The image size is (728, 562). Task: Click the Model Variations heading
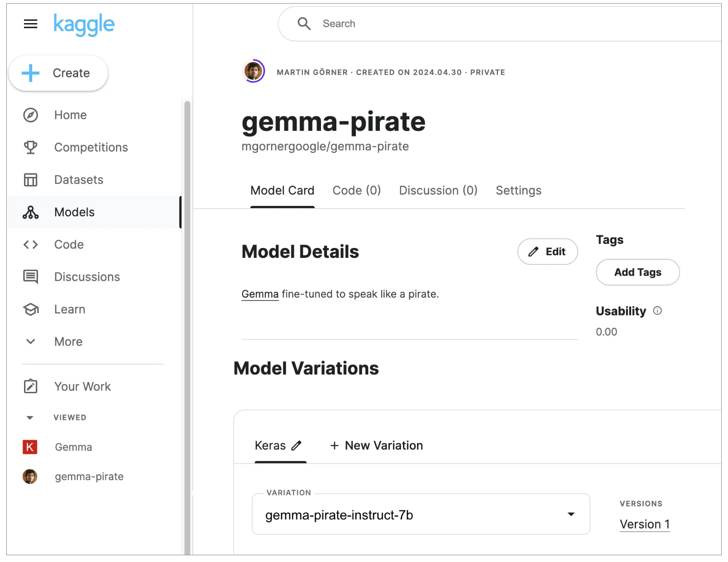pos(306,368)
